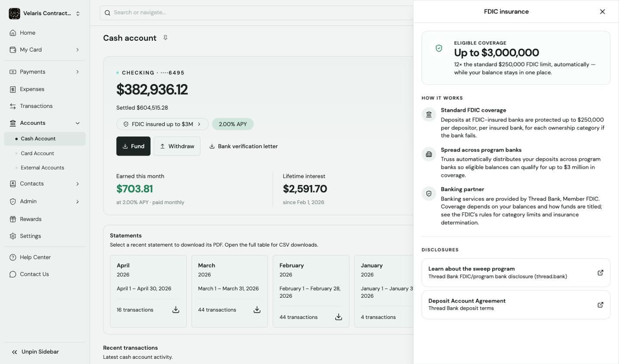Expand the Payments submenu
Screen dimensions: 619x364
(x=78, y=72)
